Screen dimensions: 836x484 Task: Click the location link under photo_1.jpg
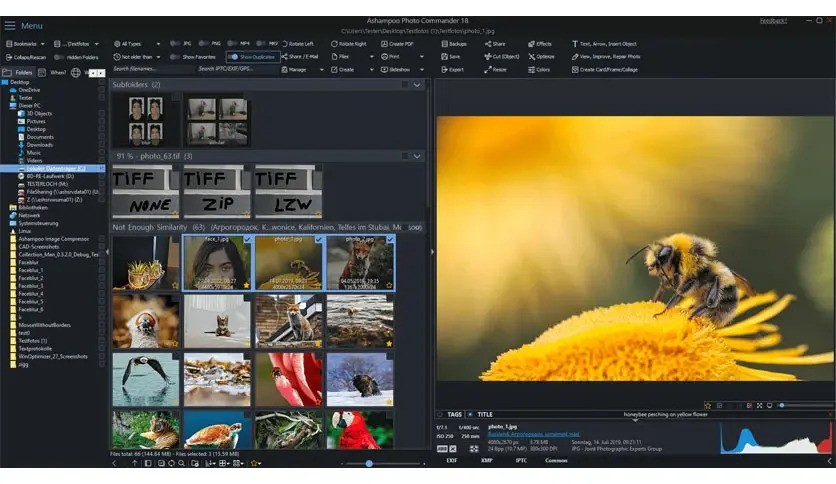[534, 434]
